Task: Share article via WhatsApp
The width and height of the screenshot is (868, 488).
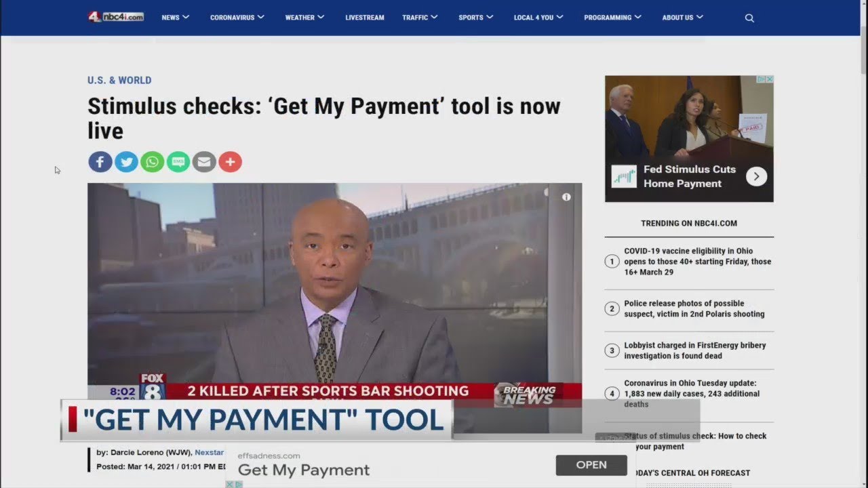Action: [152, 162]
